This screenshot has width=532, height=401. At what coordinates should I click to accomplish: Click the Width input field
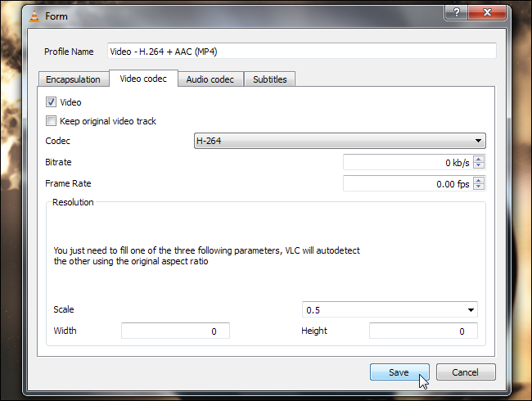click(x=175, y=331)
